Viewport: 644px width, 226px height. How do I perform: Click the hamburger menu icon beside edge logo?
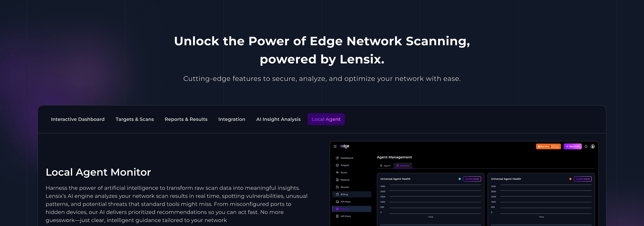(x=335, y=146)
